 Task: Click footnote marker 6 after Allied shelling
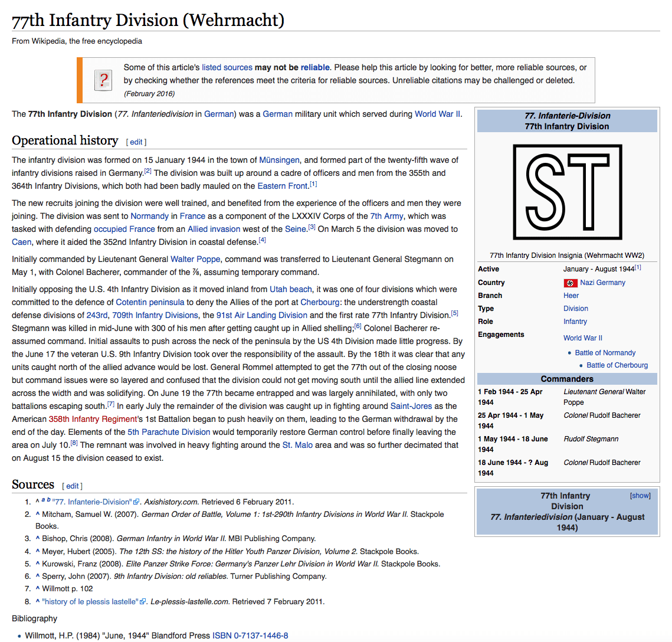tap(358, 326)
